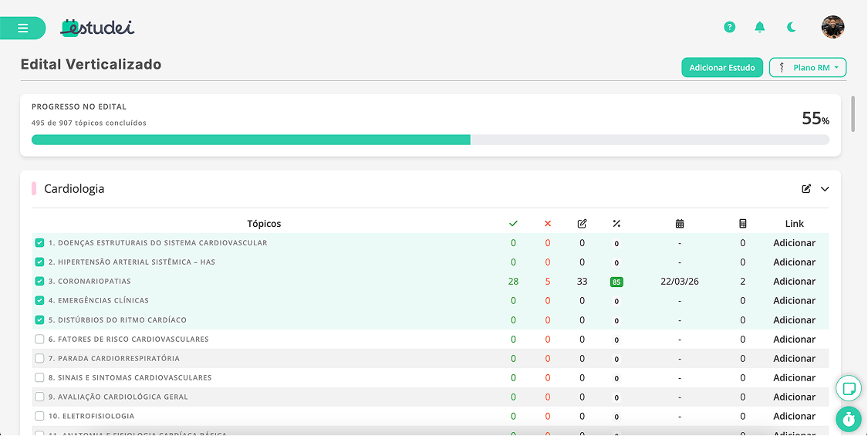Check the Parada Cardiorrespiratória topic
This screenshot has width=868, height=436.
39,359
